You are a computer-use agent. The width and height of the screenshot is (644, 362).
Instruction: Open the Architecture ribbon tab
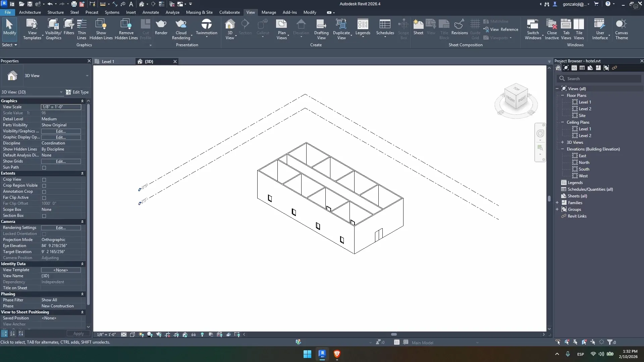30,12
